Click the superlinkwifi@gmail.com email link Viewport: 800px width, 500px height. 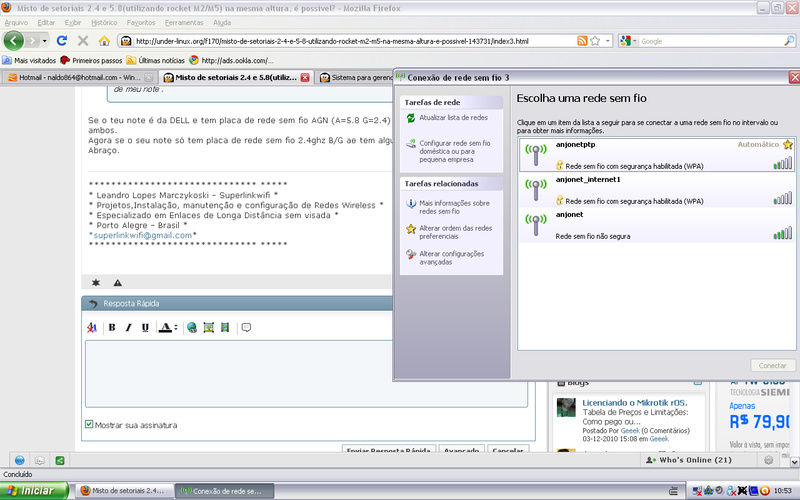tap(143, 235)
